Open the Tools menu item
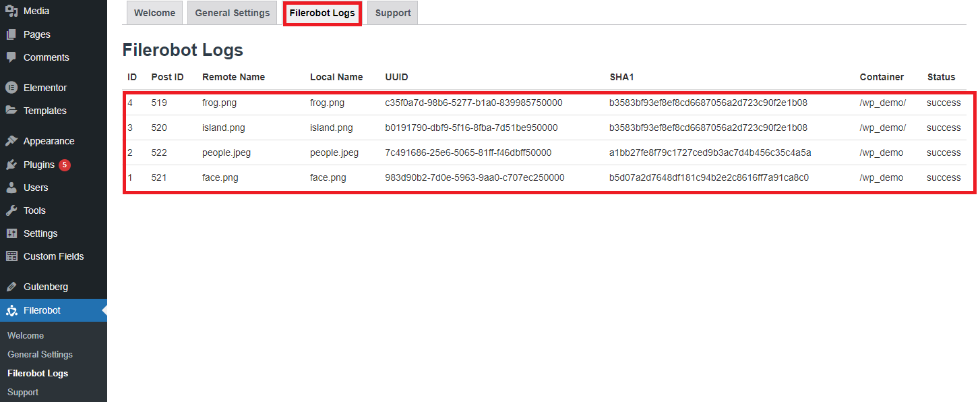The image size is (980, 402). coord(54,210)
